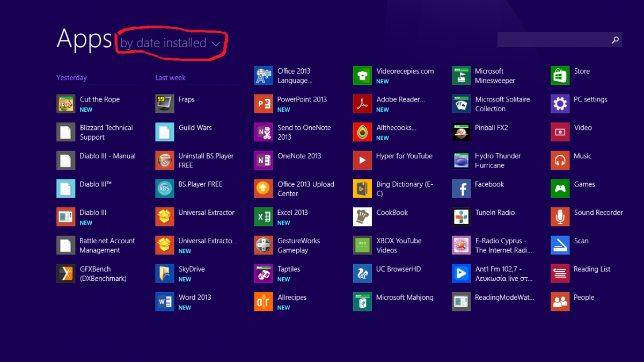Click the 'Guild Wars' label
Viewport: 644px width, 362px height.
(x=195, y=128)
